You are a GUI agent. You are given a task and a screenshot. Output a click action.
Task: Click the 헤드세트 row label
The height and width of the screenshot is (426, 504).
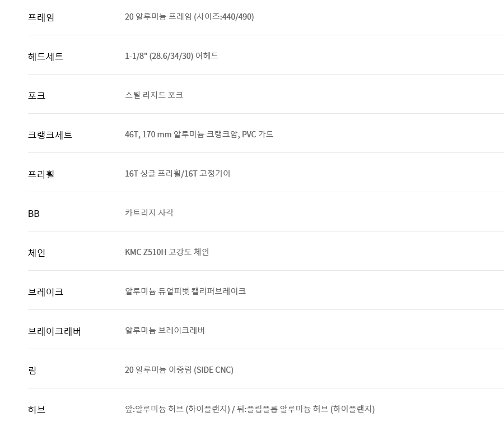pos(45,56)
